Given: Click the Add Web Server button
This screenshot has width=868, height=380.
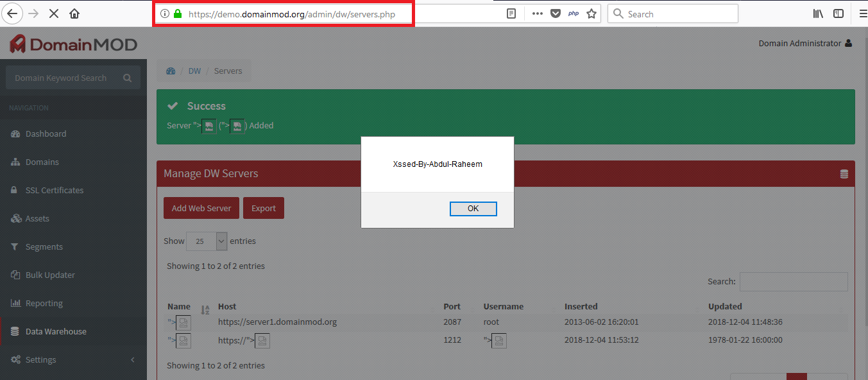Looking at the screenshot, I should pos(201,208).
